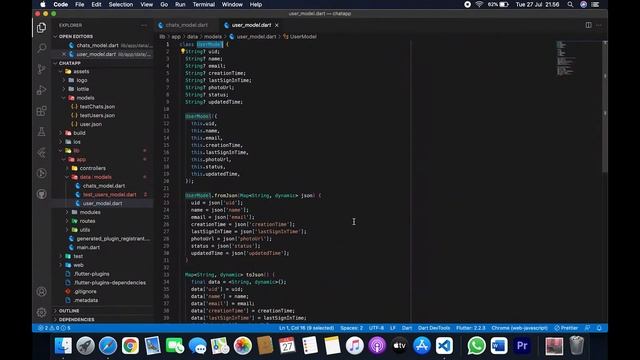Launch Google Chrome from the Dock
The image size is (640, 360).
(130, 346)
